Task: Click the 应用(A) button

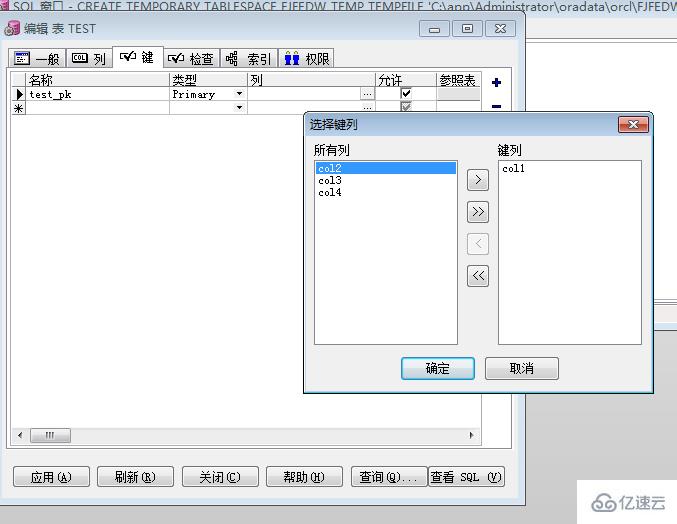Action: pos(51,477)
